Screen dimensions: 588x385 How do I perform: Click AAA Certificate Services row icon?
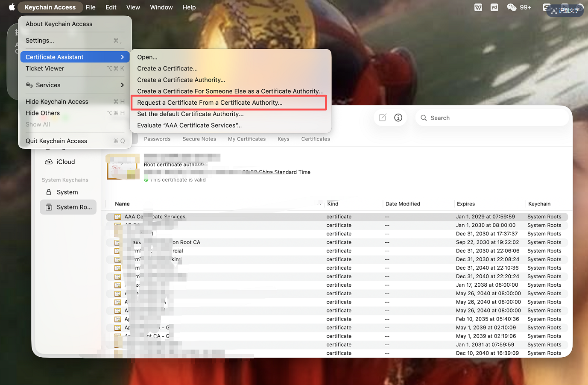(x=118, y=217)
